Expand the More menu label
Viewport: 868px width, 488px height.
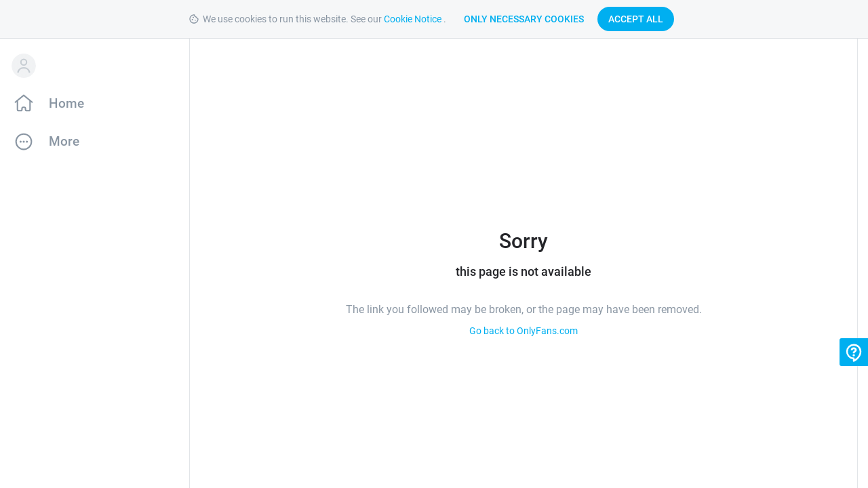(64, 142)
